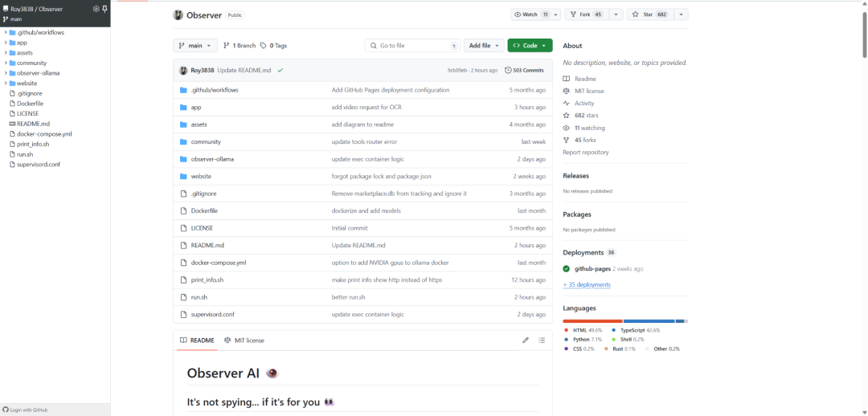The image size is (868, 416).
Task: Click the run.sh file icon in file list
Action: [x=183, y=297]
